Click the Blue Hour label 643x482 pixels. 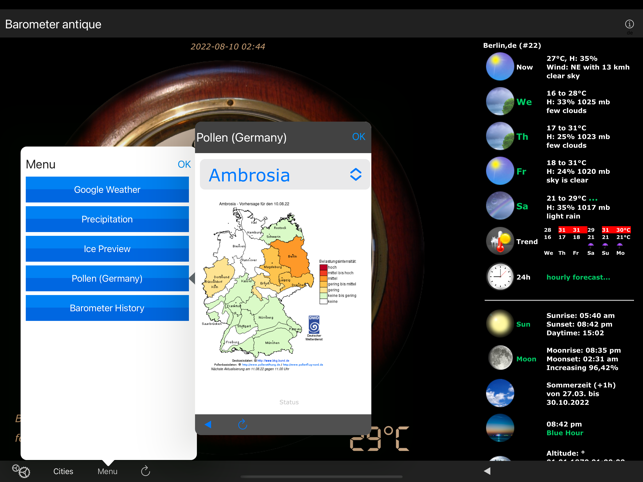(x=564, y=433)
